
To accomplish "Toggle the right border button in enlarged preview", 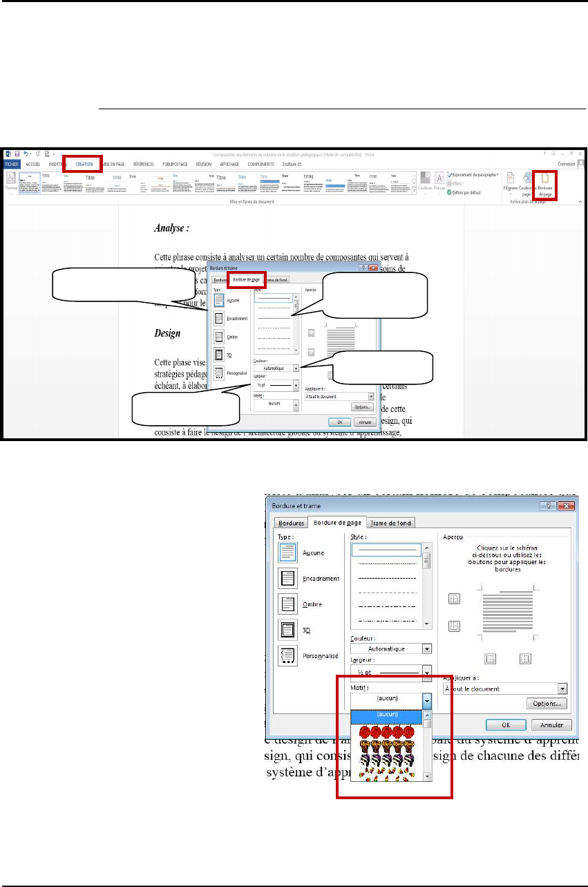I will point(524,658).
